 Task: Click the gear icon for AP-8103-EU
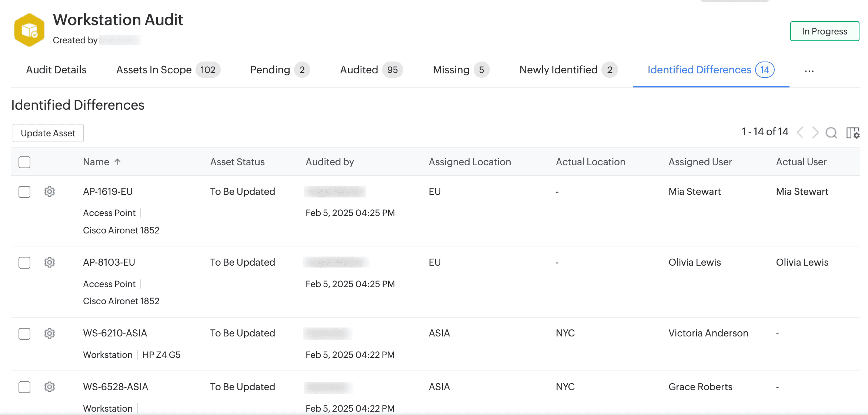pyautogui.click(x=50, y=262)
